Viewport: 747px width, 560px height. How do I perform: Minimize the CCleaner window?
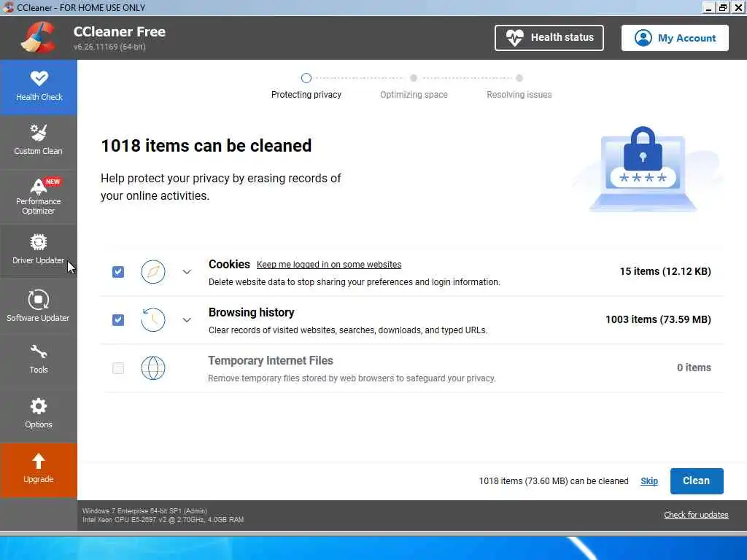coord(708,7)
